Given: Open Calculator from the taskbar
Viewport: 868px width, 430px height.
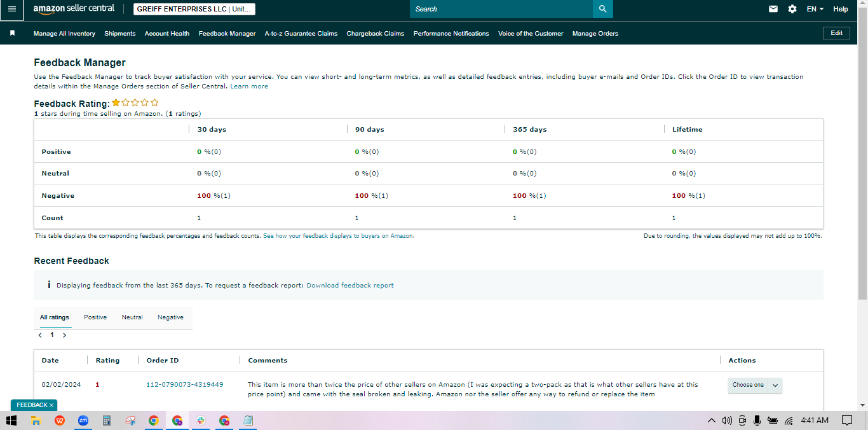Looking at the screenshot, I should tap(107, 420).
